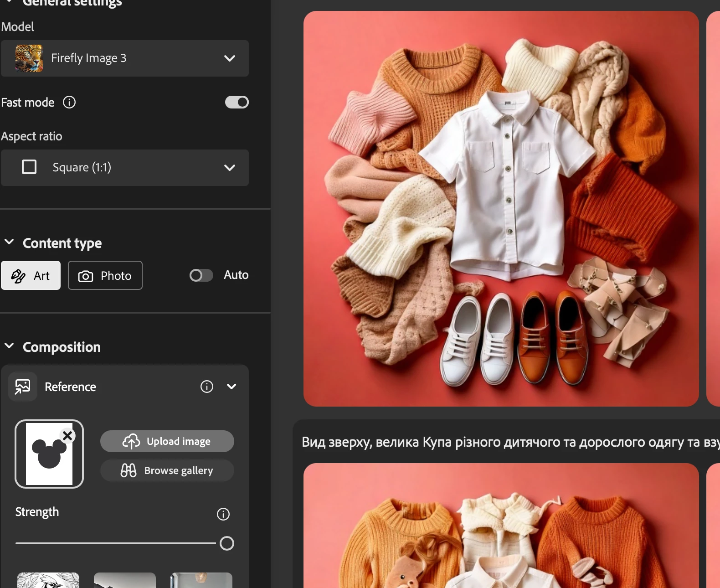720x588 pixels.
Task: Open the Firefly Image 3 model dropdown
Action: (124, 58)
